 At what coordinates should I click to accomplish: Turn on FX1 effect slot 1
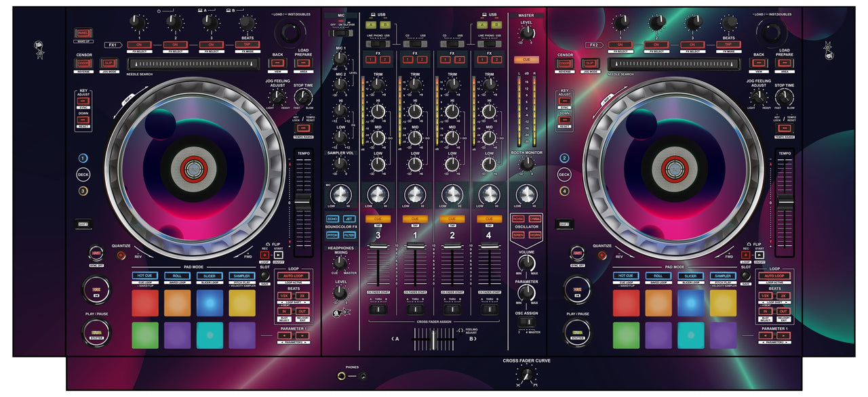139,45
